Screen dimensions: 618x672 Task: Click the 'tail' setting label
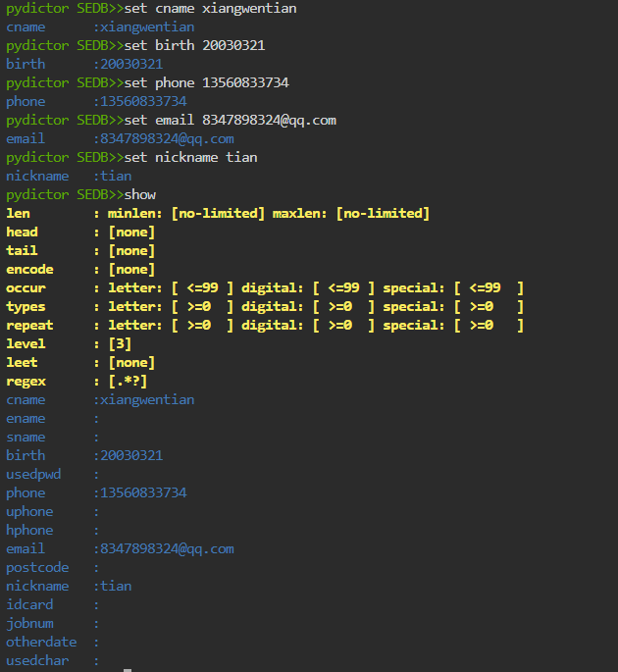click(22, 251)
